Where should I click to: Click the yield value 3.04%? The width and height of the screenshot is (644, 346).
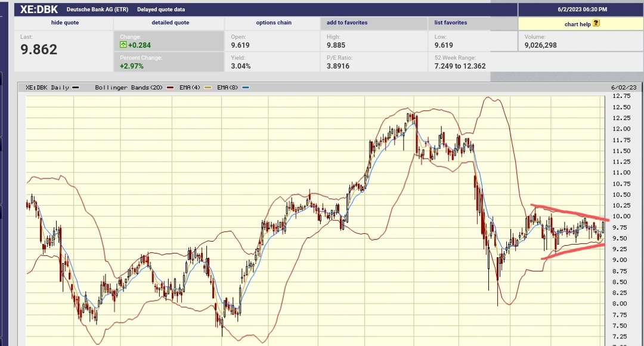coord(241,66)
